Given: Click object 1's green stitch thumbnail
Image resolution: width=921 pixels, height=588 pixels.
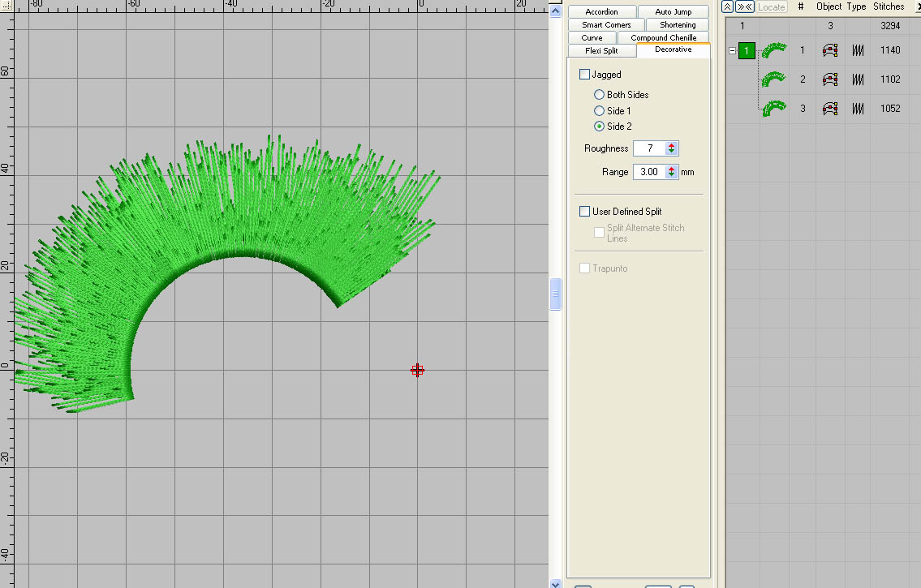Looking at the screenshot, I should (x=774, y=50).
